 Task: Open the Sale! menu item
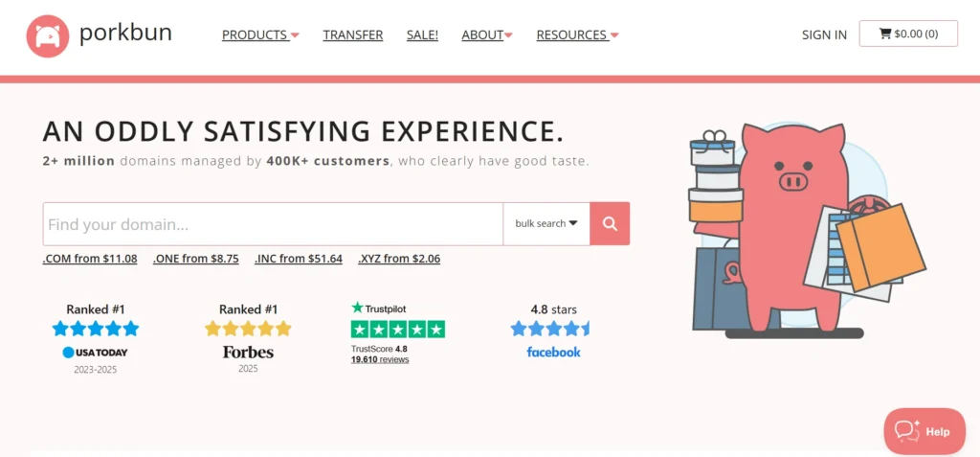[422, 34]
